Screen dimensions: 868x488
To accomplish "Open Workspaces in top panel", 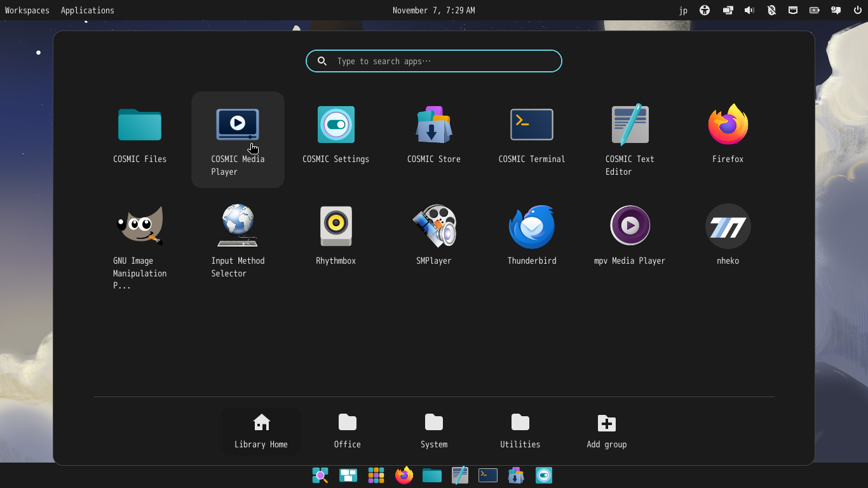I will pyautogui.click(x=27, y=10).
